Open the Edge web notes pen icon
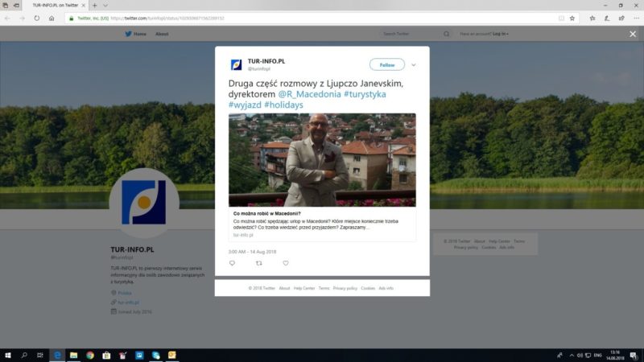The width and height of the screenshot is (644, 362). point(607,18)
